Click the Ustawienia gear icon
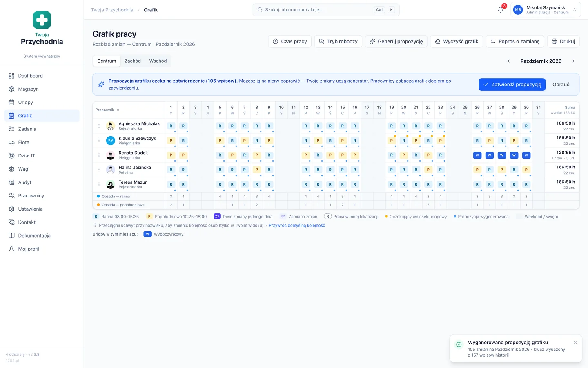The width and height of the screenshot is (588, 368). point(11,209)
